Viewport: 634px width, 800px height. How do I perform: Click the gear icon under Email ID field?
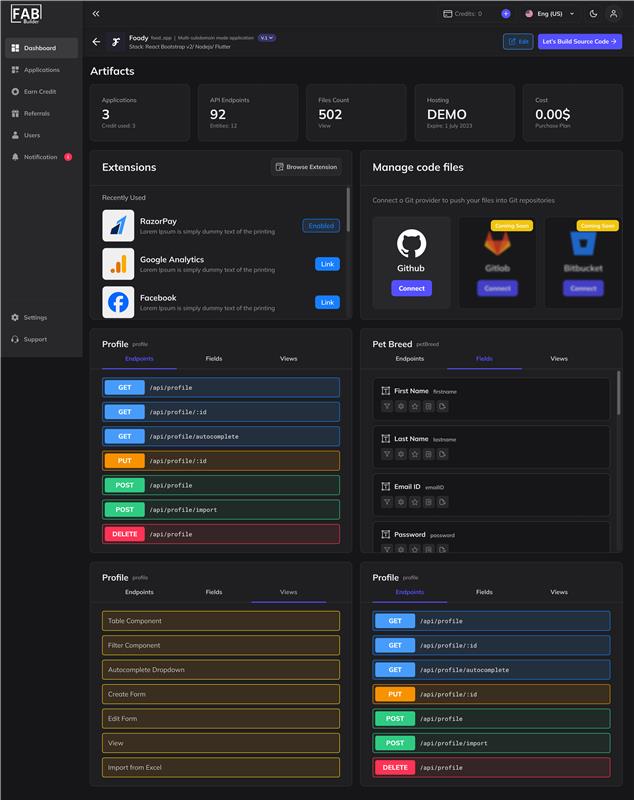click(401, 502)
